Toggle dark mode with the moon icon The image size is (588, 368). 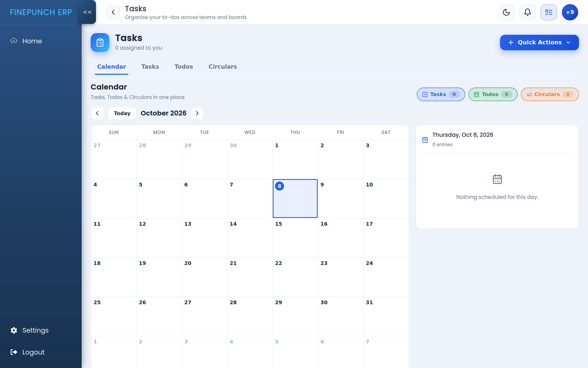[x=506, y=12]
